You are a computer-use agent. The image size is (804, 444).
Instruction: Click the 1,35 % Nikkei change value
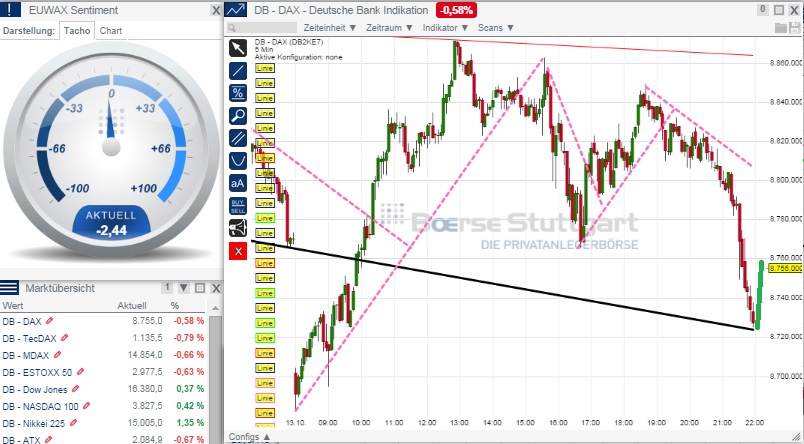[x=190, y=423]
